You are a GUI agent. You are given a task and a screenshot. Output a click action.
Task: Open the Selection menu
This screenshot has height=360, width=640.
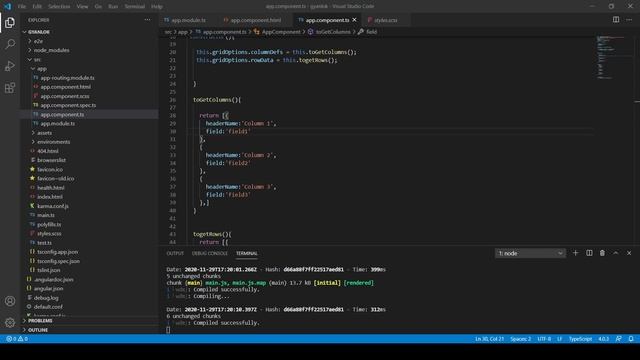click(x=59, y=7)
